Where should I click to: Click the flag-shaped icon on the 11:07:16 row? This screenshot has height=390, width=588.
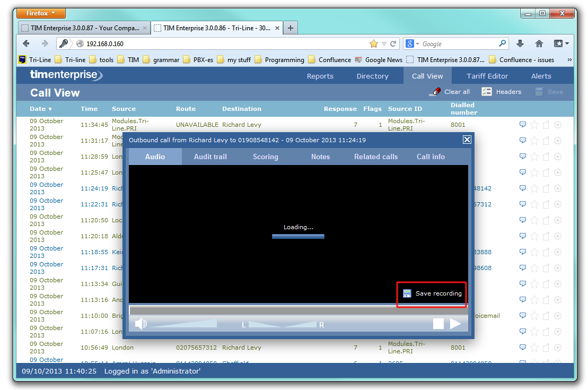[546, 332]
